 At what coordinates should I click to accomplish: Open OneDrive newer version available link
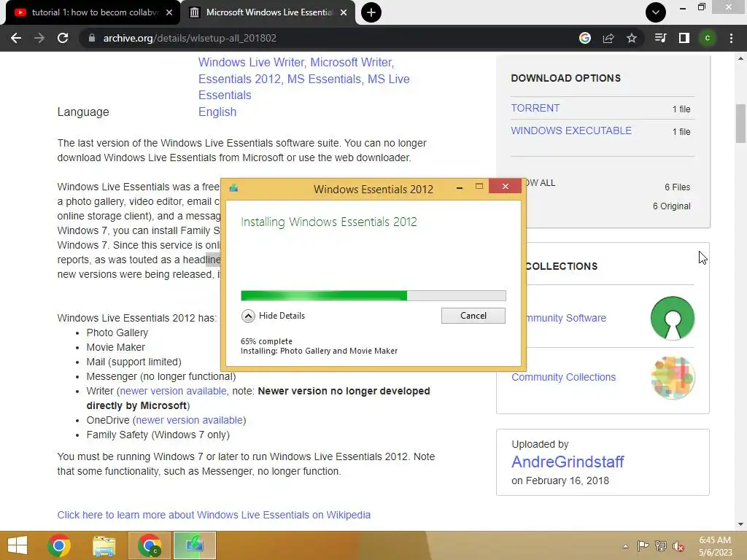pos(189,420)
